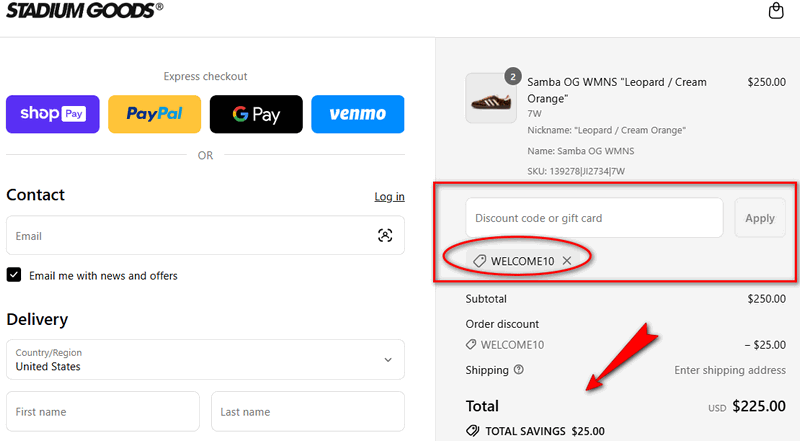Click the Samba OG sneaker thumbnail
Image resolution: width=800 pixels, height=441 pixels.
(491, 98)
